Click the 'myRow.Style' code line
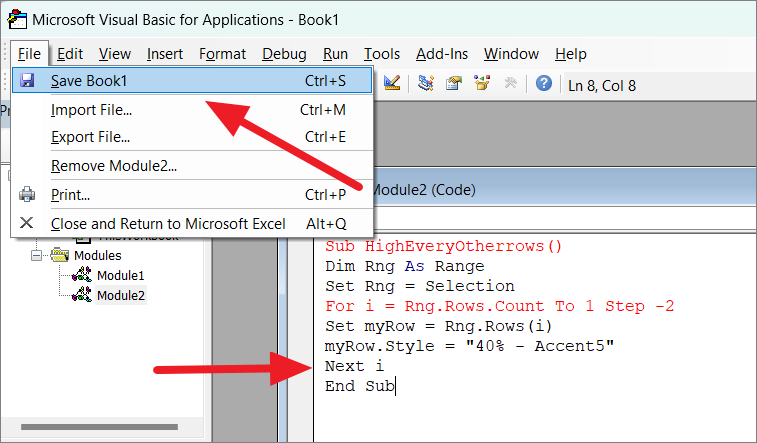 pos(469,346)
